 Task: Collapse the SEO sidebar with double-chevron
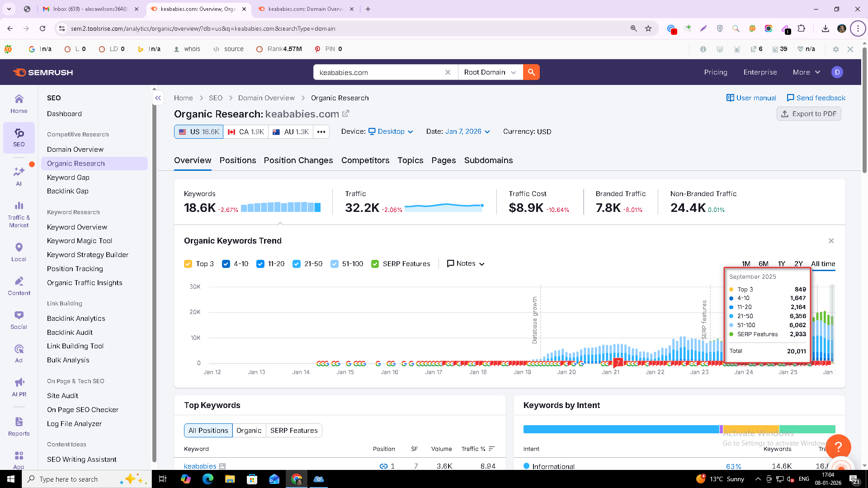[158, 98]
